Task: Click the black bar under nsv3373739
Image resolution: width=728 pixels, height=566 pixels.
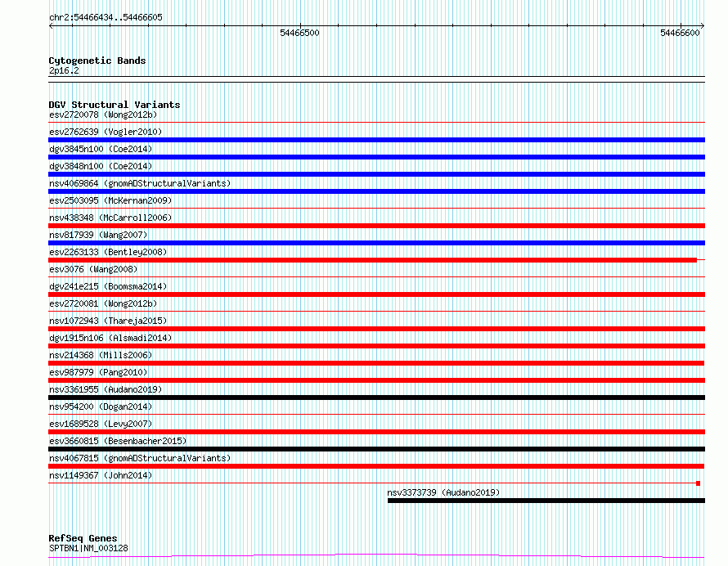Action: coord(546,501)
